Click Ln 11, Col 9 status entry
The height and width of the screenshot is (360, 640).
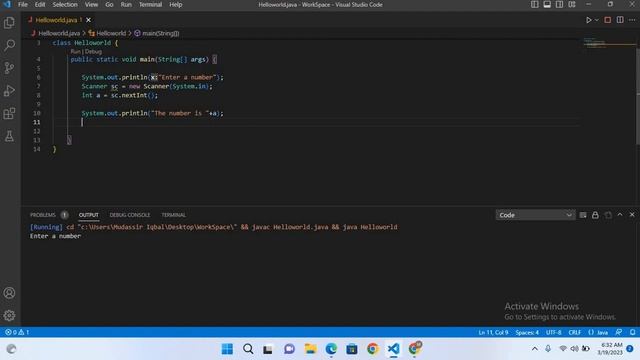coord(493,332)
